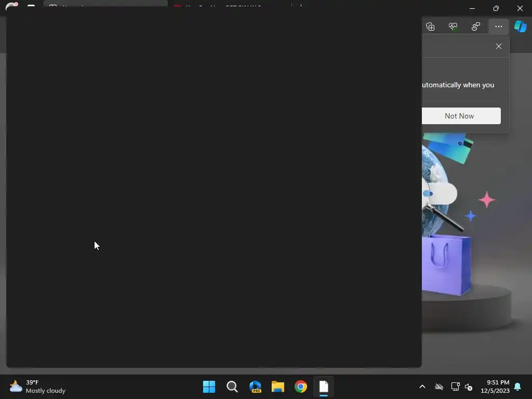Click the muted speaker volume icon
Screen dimensions: 532x399
tap(469, 387)
